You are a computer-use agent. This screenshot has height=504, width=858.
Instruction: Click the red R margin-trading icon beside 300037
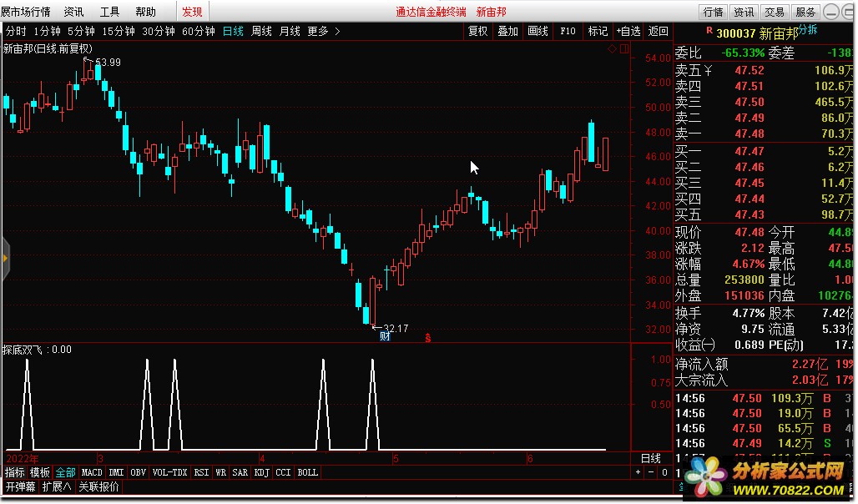point(709,31)
